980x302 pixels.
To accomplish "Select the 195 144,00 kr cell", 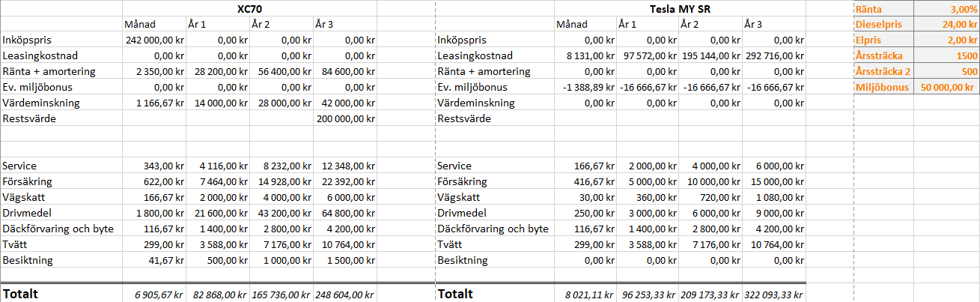I will pos(710,55).
